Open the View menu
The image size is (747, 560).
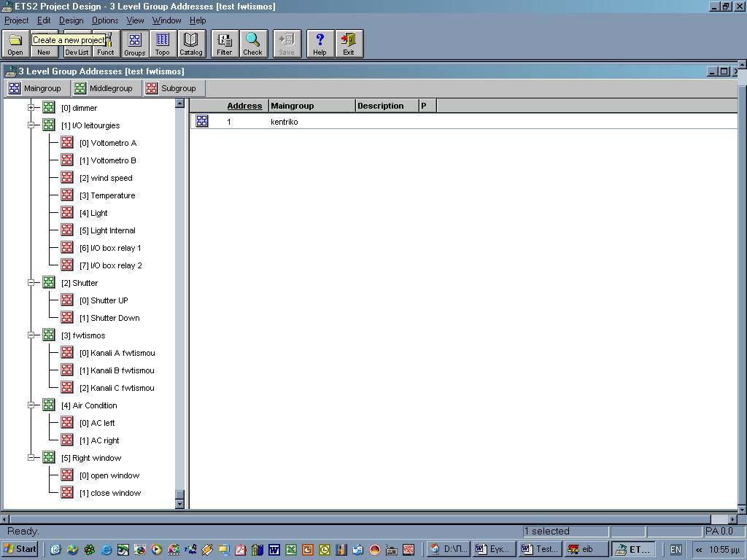(x=135, y=20)
